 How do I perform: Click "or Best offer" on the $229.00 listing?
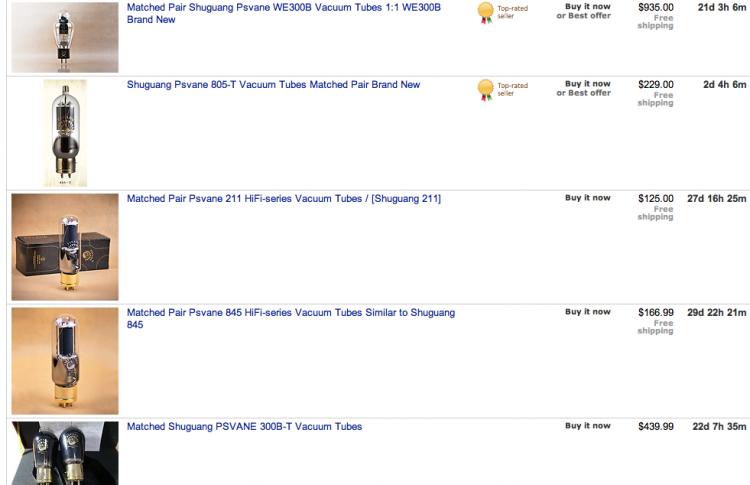584,93
